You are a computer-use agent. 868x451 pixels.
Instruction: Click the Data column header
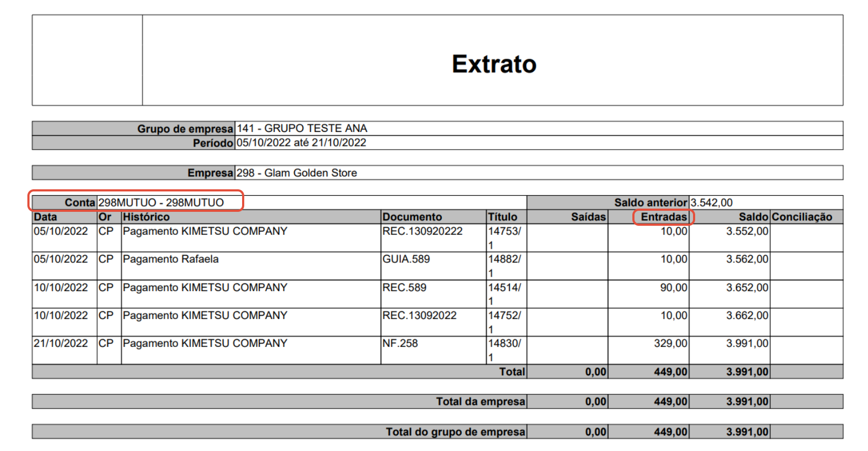pyautogui.click(x=45, y=217)
